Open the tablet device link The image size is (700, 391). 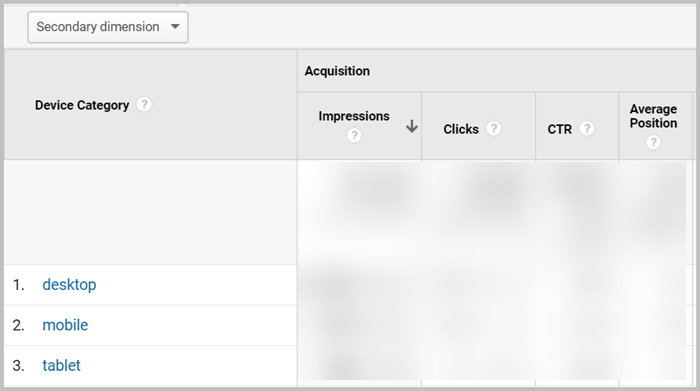[x=61, y=366]
